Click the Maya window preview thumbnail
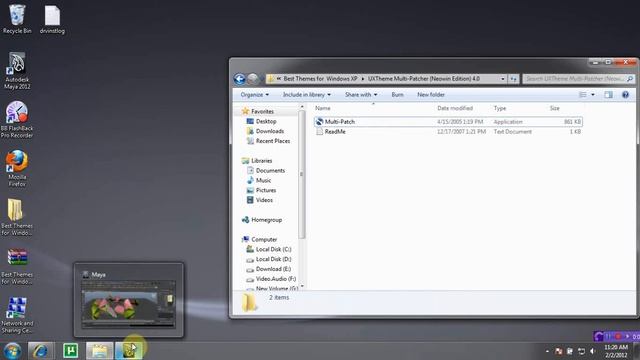The width and height of the screenshot is (640, 360). tap(129, 304)
